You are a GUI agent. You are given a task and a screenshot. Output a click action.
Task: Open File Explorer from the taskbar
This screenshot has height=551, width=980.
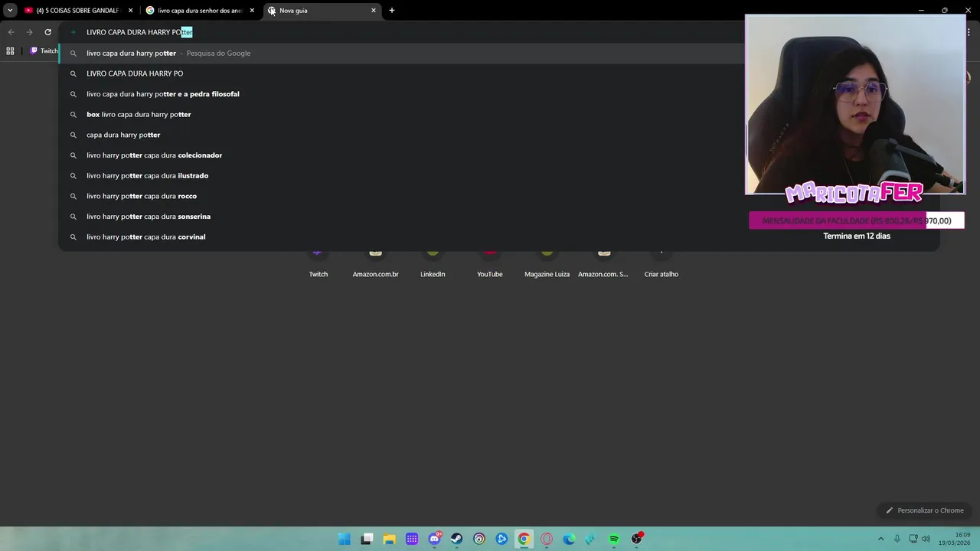coord(389,539)
